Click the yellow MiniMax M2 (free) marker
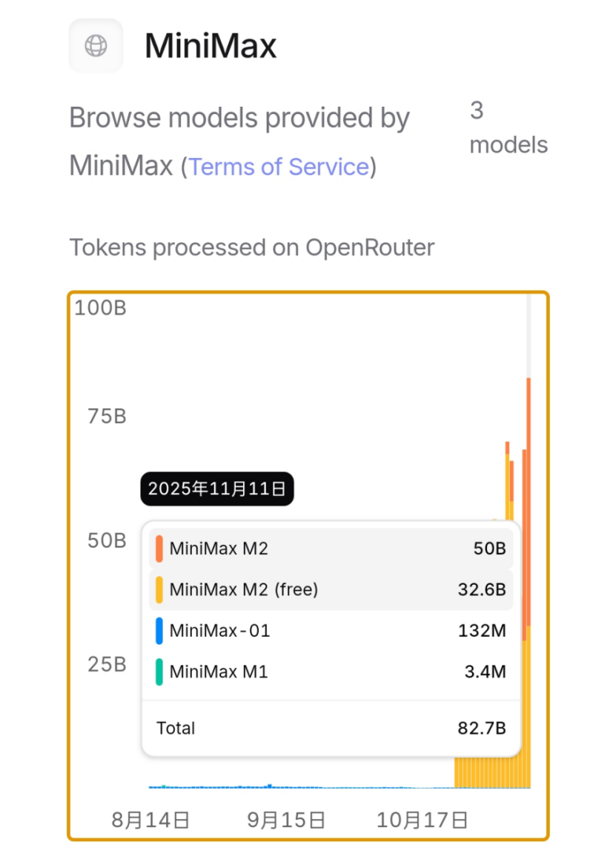Screen dimensions: 616x865 [x=159, y=589]
